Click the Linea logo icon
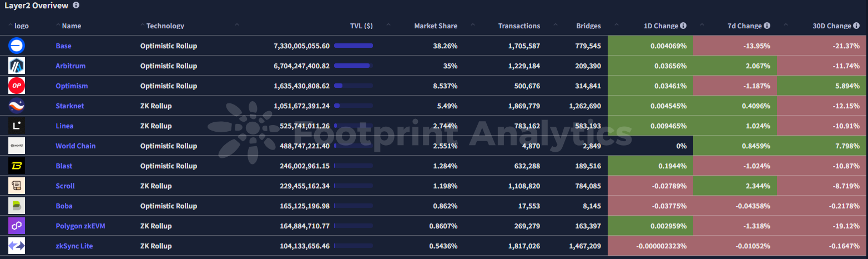868x259 pixels. point(17,126)
